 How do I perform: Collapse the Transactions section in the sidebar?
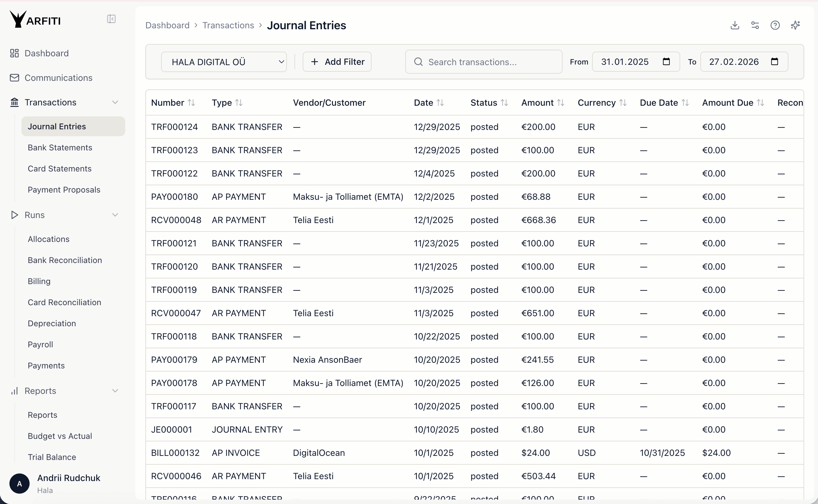pyautogui.click(x=115, y=102)
